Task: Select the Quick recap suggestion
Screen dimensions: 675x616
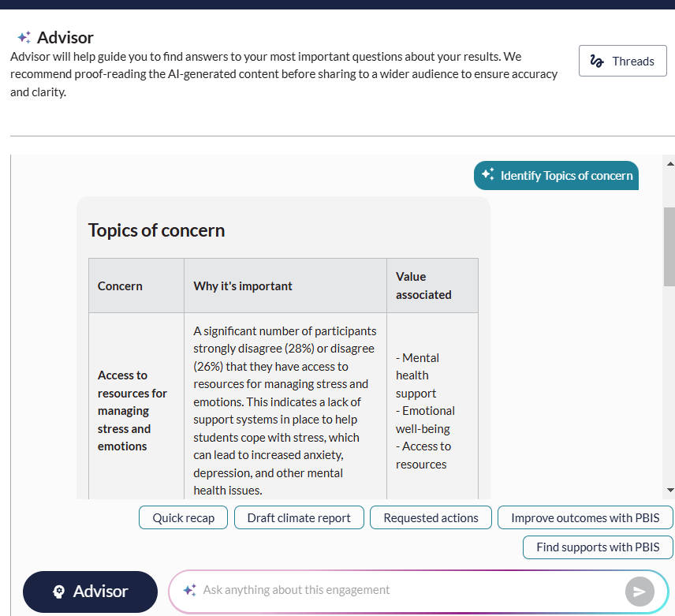Action: coord(184,518)
